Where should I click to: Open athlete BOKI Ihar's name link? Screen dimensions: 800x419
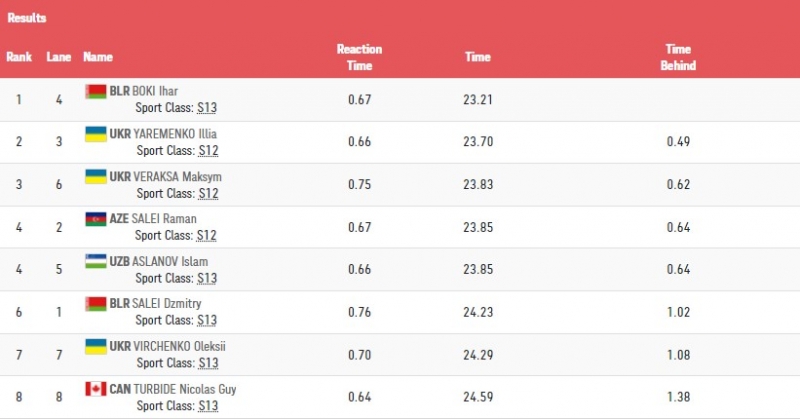[x=155, y=92]
